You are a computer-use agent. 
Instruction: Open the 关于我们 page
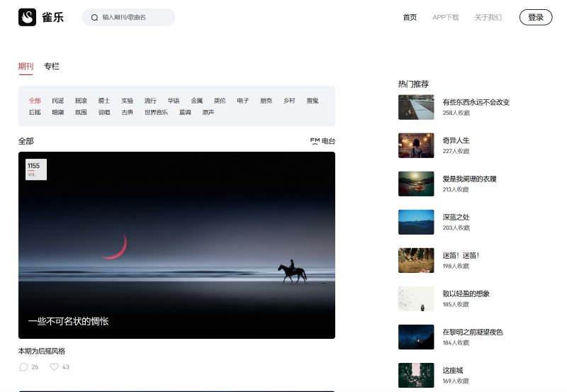[x=488, y=17]
